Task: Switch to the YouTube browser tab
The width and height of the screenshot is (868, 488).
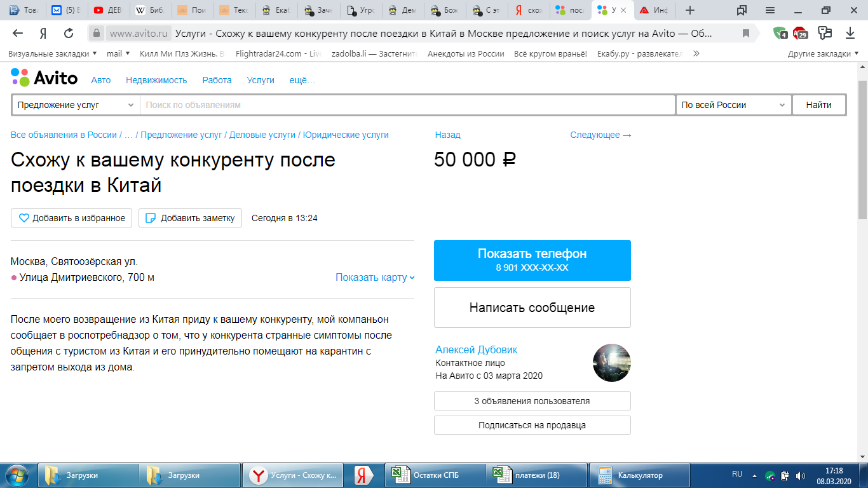Action: pos(107,10)
